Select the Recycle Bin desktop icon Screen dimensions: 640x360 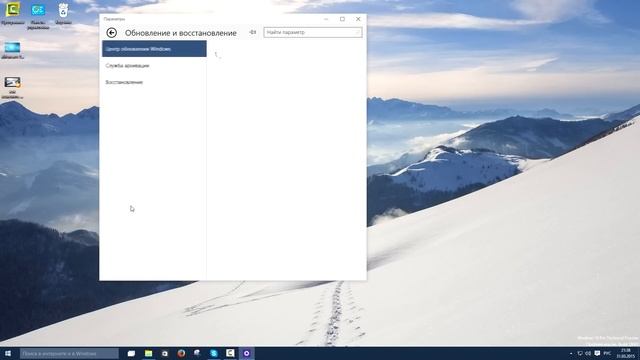coord(63,14)
